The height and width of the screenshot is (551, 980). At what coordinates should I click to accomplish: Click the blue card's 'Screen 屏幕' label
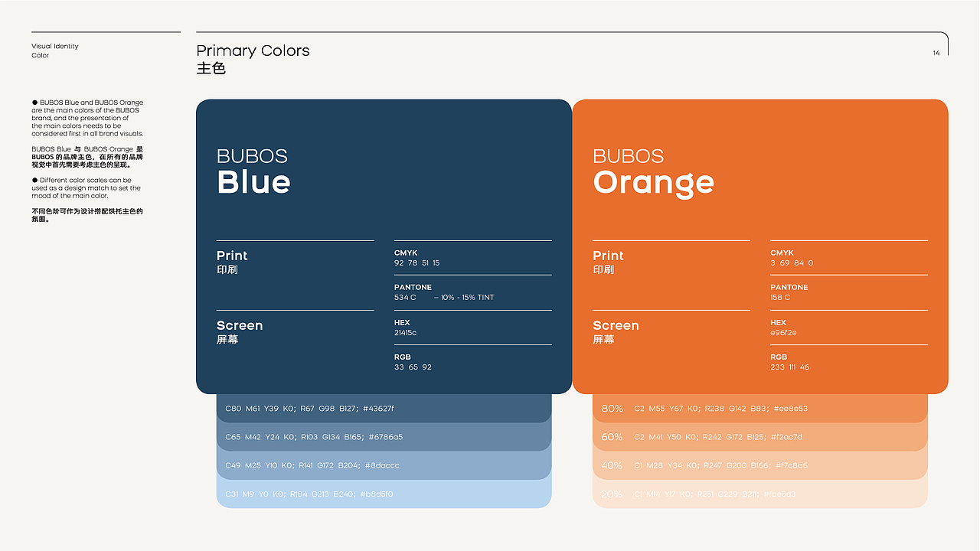tap(240, 331)
